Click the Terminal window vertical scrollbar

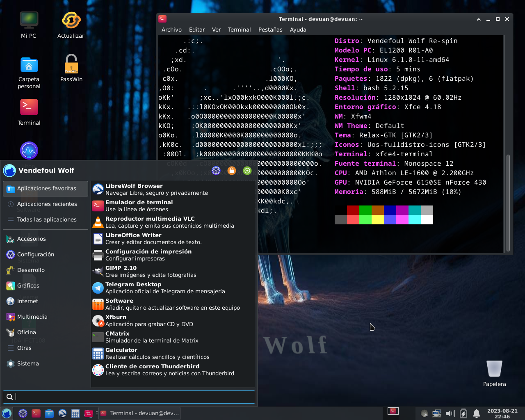tap(508, 203)
